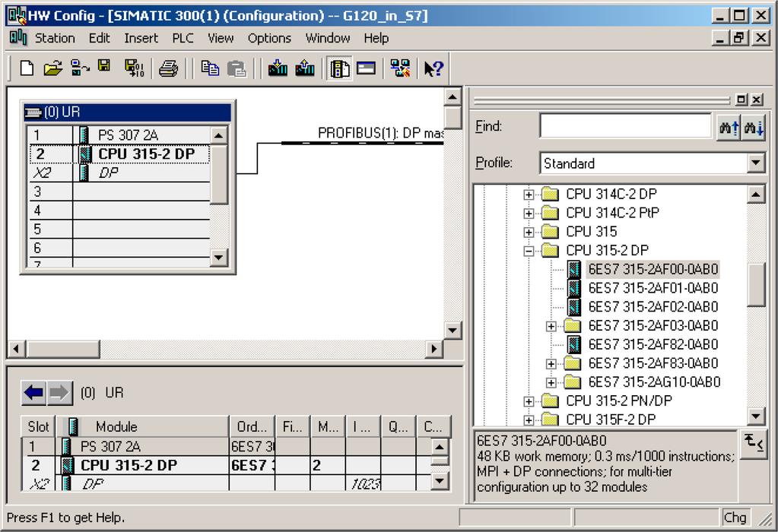Expand the CPU 315F-2 DP catalog folder

pyautogui.click(x=529, y=420)
